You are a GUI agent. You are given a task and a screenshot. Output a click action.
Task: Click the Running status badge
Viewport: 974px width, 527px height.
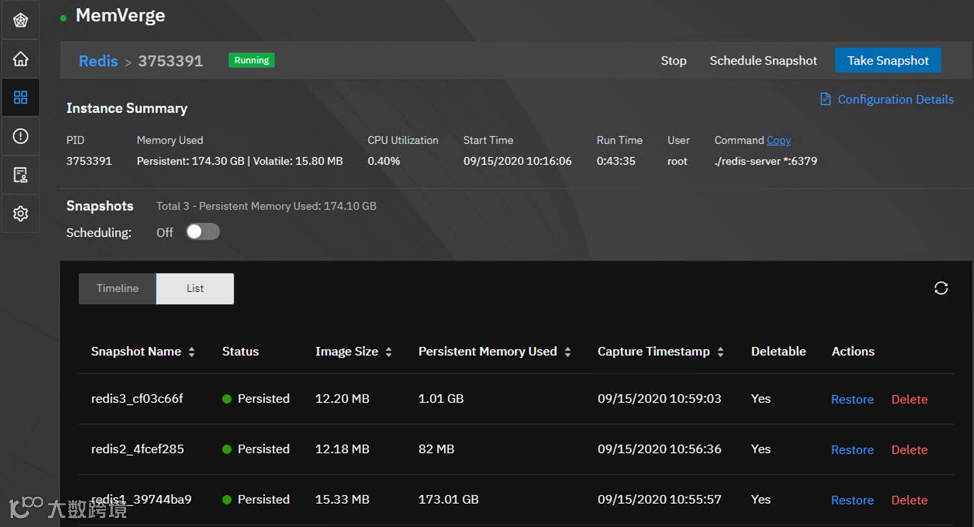point(252,60)
